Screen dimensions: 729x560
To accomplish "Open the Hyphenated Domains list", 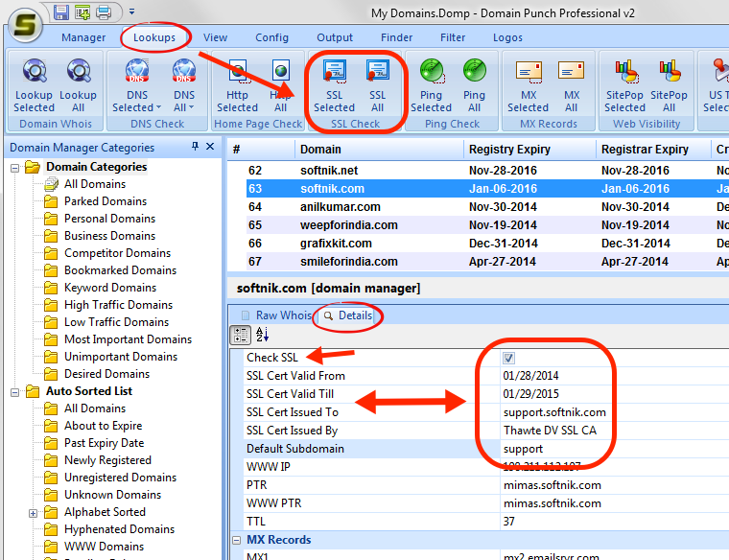I will [x=120, y=529].
